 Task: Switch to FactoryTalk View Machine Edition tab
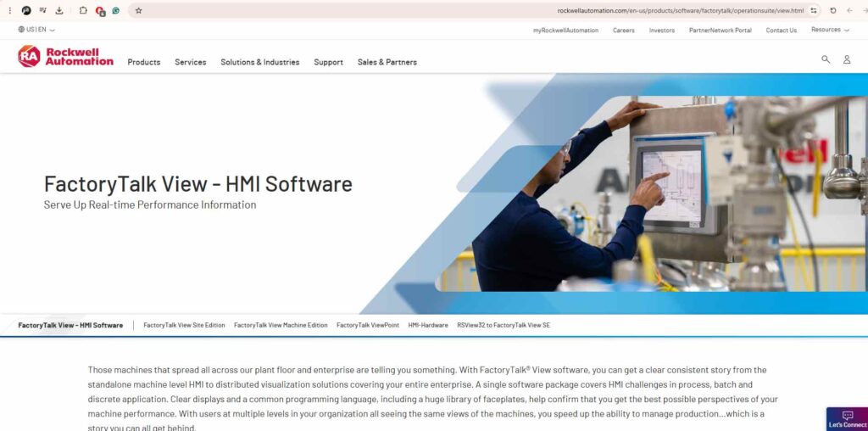pos(281,325)
